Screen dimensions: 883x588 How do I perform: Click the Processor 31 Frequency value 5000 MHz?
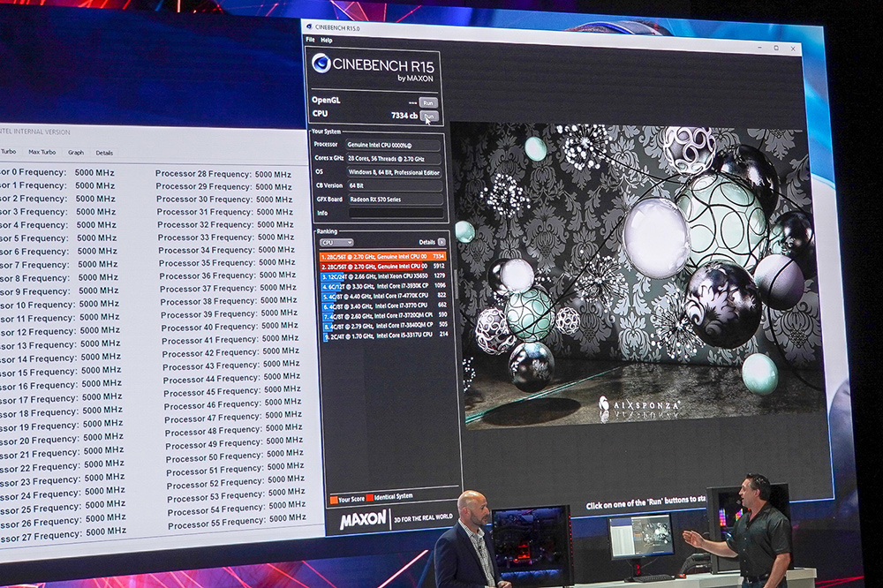[x=275, y=212]
